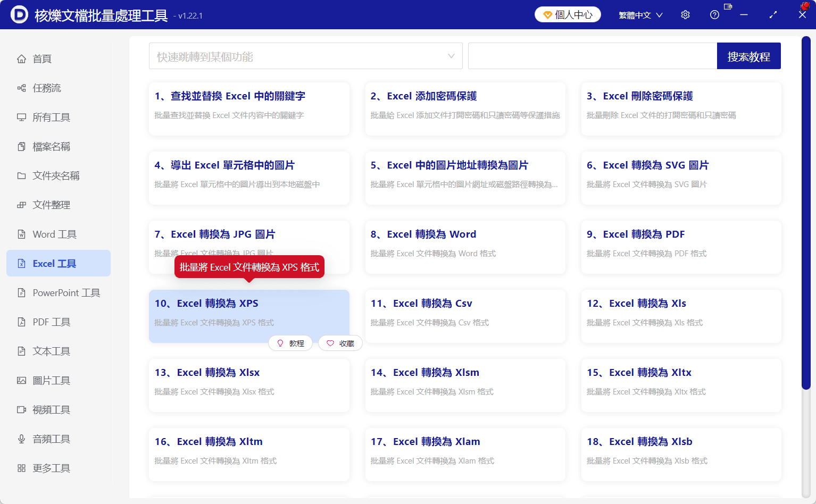Select 視頻工具 in the sidebar
Viewport: 816px width, 504px height.
click(x=59, y=410)
